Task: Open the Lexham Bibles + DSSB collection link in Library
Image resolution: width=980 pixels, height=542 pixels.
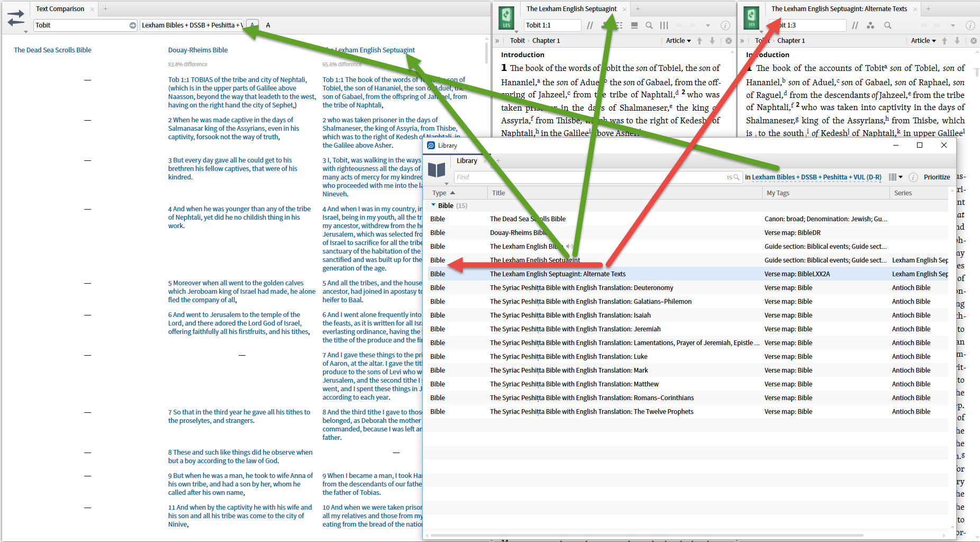Action: coord(816,177)
